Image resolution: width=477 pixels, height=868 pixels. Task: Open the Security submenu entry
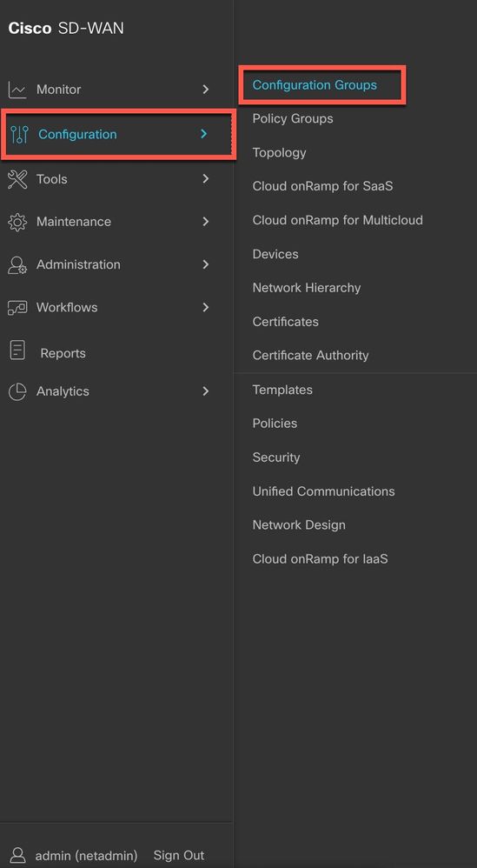[276, 457]
